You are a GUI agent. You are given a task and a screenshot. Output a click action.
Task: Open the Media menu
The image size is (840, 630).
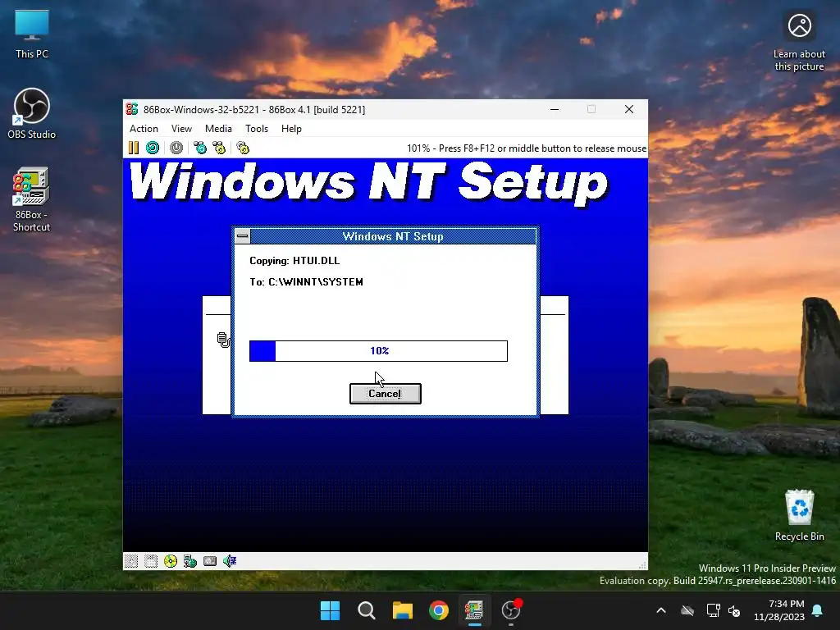(x=218, y=129)
